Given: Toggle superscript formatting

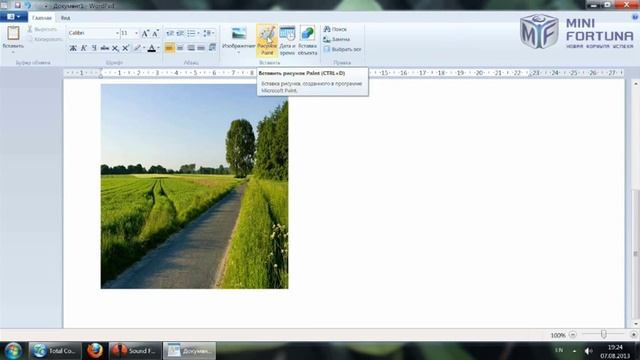Looking at the screenshot, I should coord(126,48).
